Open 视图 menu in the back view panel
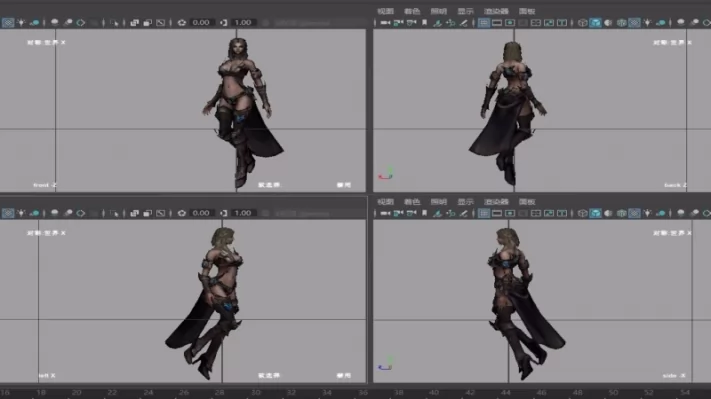This screenshot has width=711, height=399. 385,11
